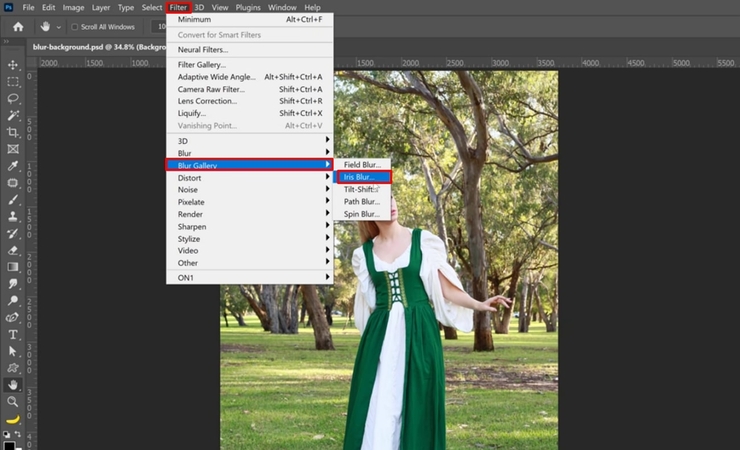
Task: Select the Zoom tool
Action: point(13,402)
